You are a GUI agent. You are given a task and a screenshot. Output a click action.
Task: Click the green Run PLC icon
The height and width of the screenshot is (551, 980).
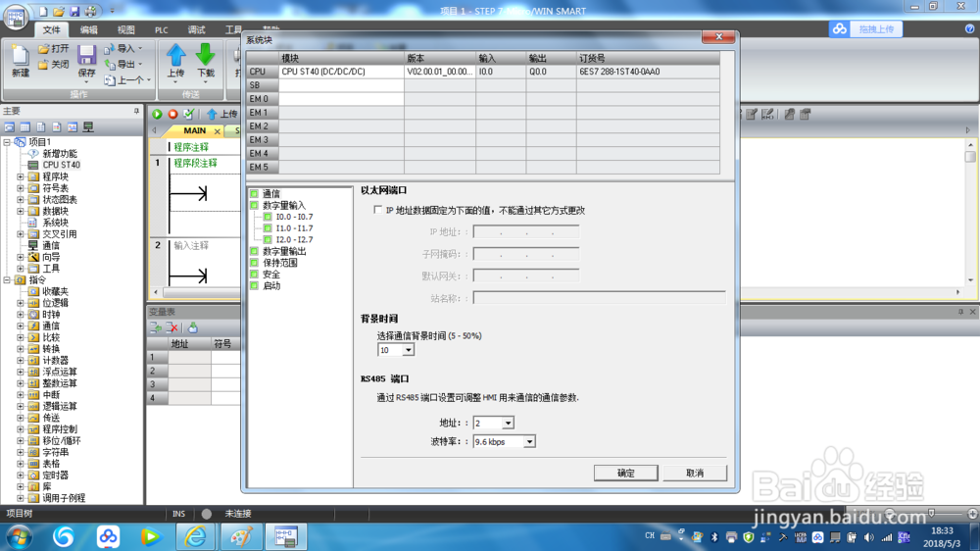(x=157, y=114)
